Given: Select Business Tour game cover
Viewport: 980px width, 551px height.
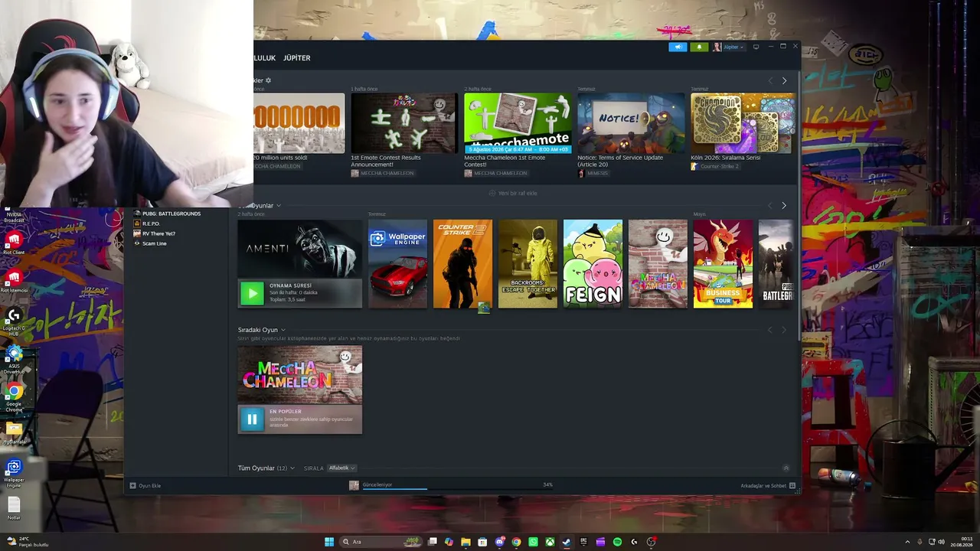Looking at the screenshot, I should [x=723, y=264].
